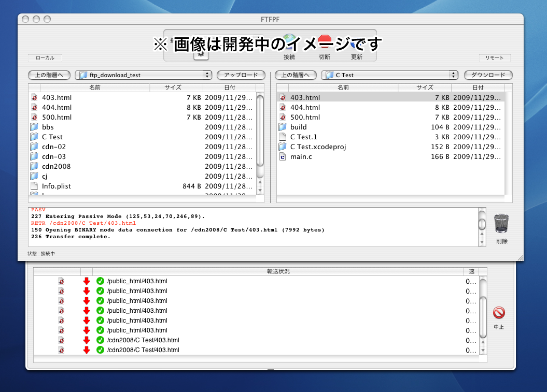Click the 速 speed column header

tap(471, 271)
